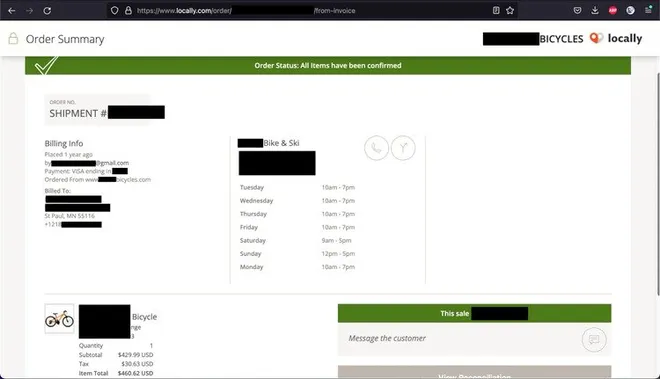Screen dimensions: 660x379
Task: Open the browser application menu icon
Action: [648, 10]
